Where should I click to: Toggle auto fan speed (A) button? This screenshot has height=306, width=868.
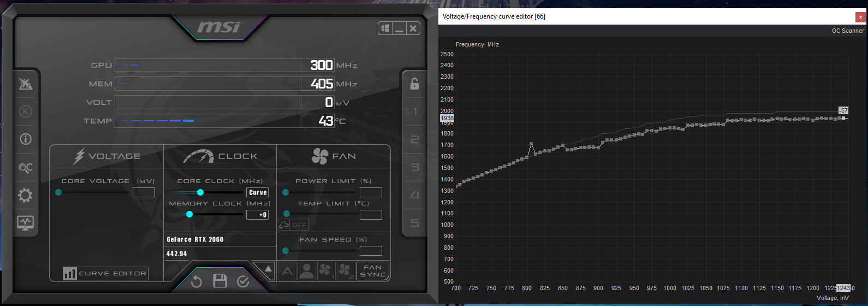point(287,271)
